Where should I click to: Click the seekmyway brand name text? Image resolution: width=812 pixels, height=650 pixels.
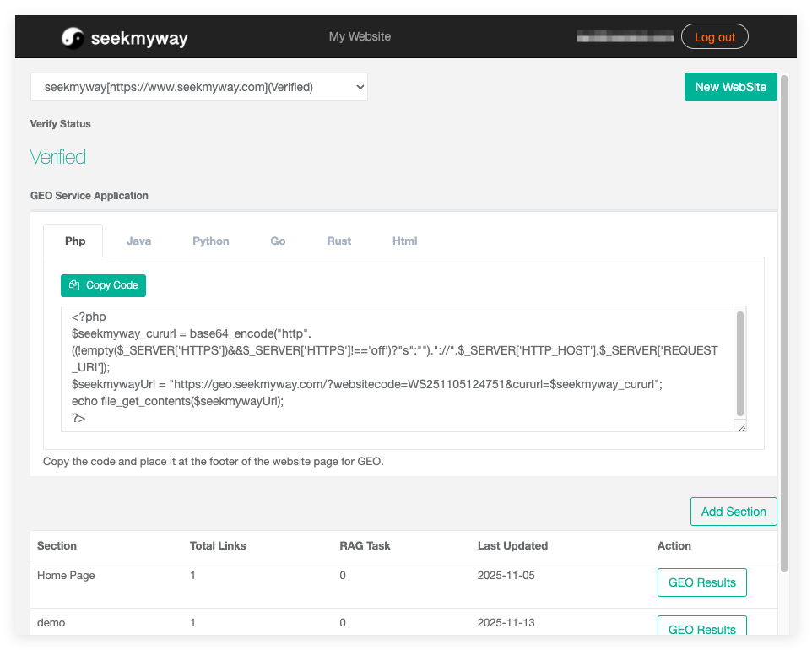139,38
